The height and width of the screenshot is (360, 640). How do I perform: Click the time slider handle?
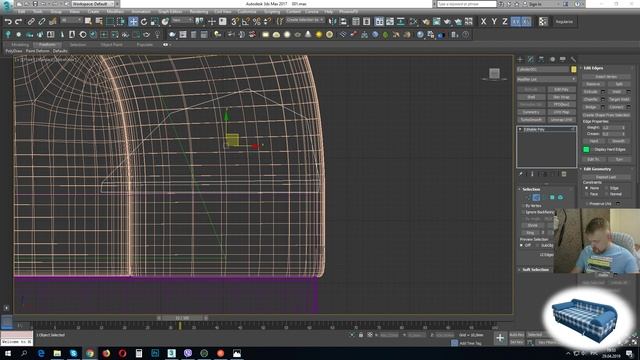(x=182, y=318)
